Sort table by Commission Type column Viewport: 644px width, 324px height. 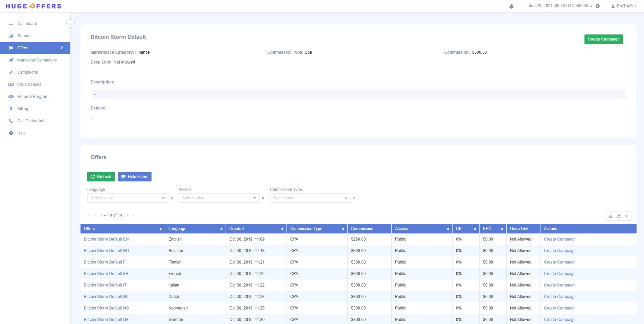coord(343,229)
